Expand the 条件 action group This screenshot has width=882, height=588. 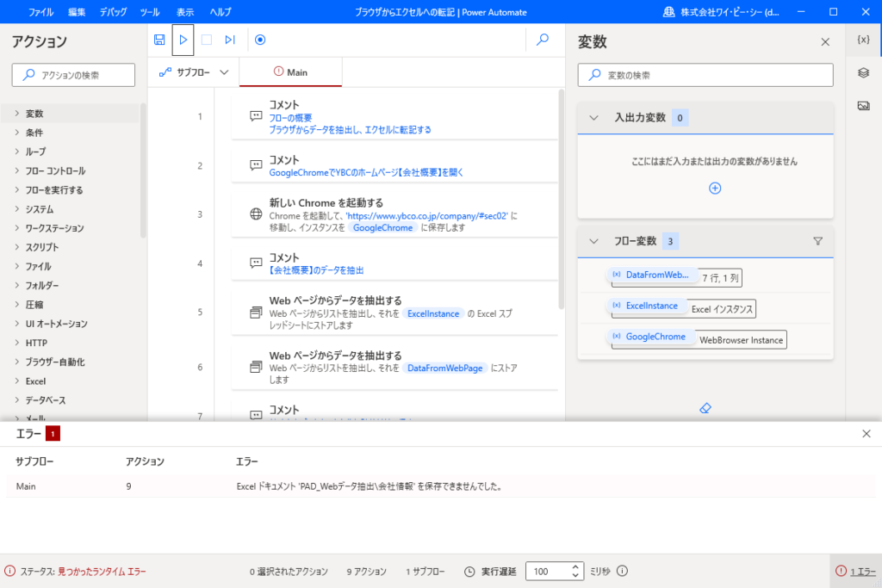pos(17,133)
